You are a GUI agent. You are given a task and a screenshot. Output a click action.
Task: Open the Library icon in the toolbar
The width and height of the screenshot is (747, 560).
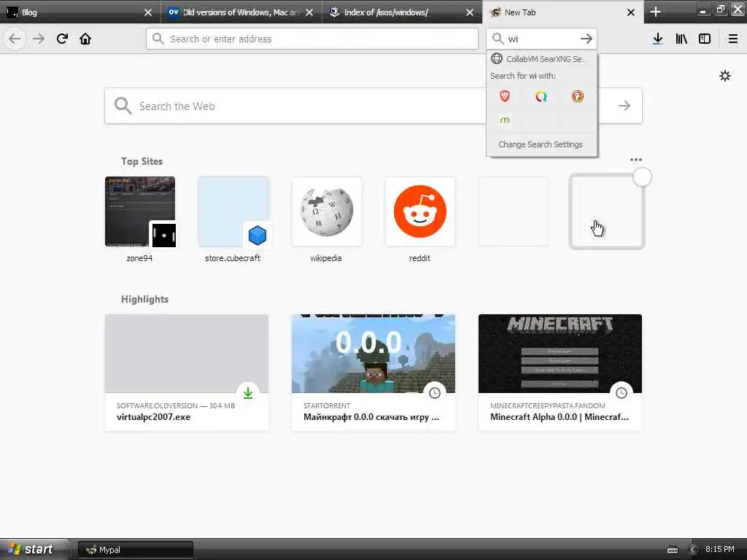(x=681, y=39)
